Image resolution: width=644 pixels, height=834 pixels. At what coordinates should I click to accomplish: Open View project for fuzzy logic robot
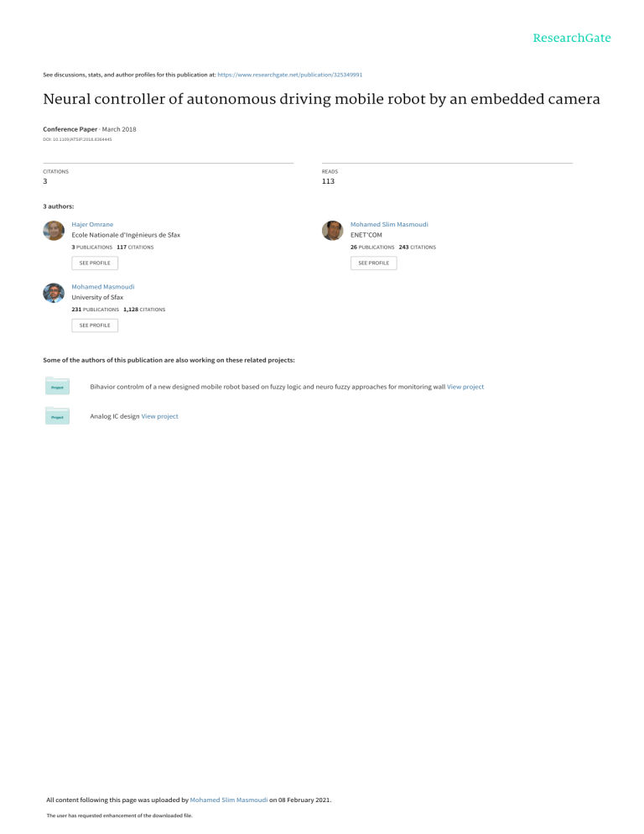tap(465, 387)
